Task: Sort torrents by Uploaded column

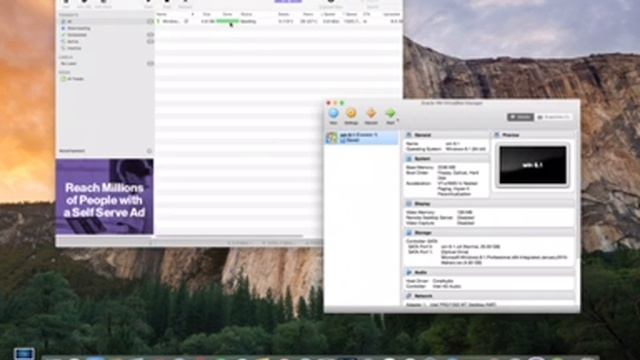Action: 392,14
